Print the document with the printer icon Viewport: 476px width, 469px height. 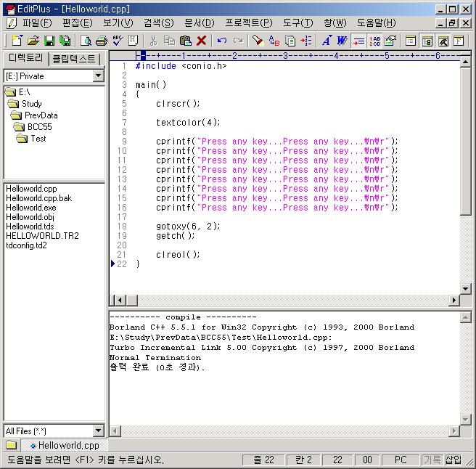point(102,41)
